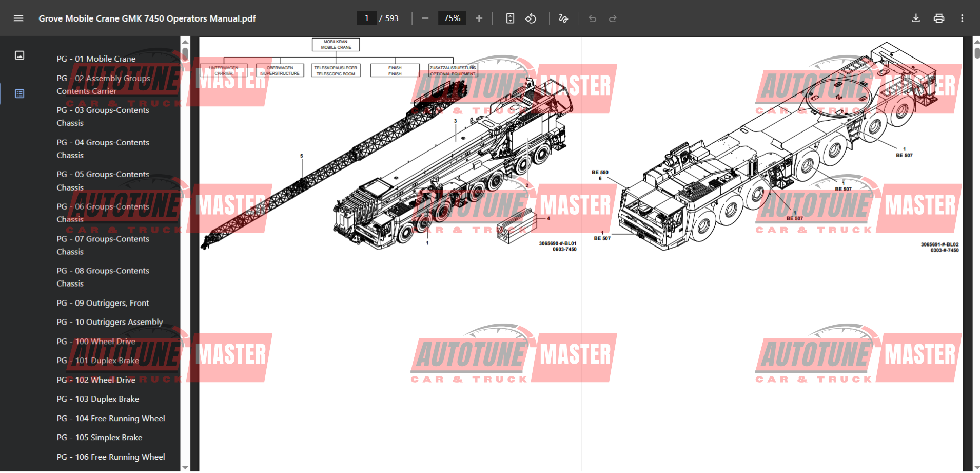Rotate the document counterclockwise
980x473 pixels.
[x=531, y=18]
